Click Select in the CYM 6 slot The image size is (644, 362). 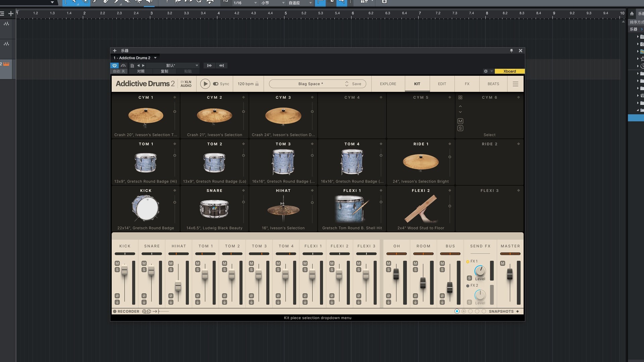[489, 135]
